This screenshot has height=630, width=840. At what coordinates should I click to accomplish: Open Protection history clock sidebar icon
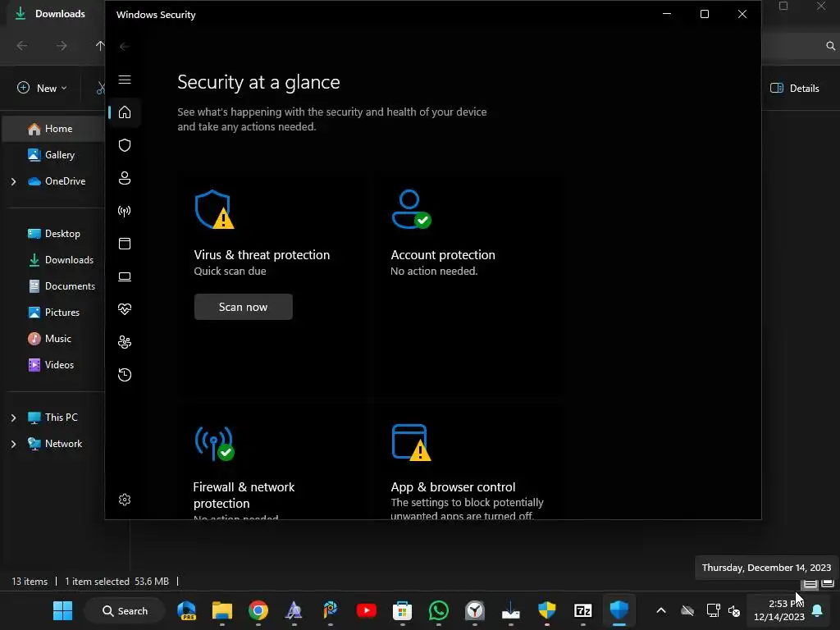pyautogui.click(x=125, y=374)
